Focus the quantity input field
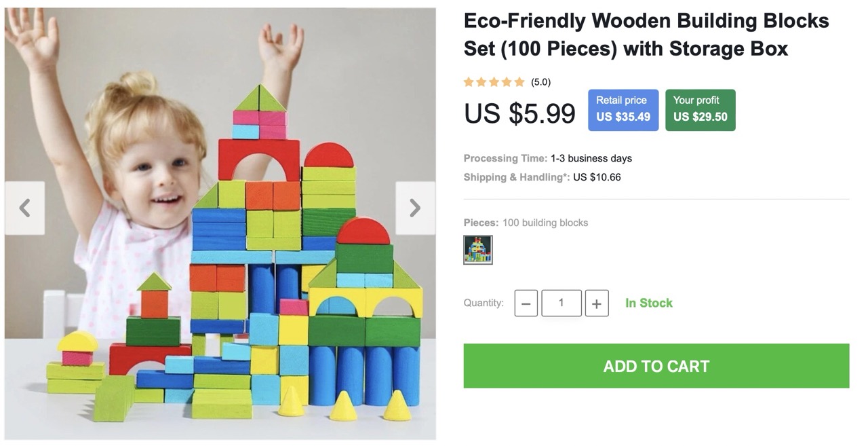Screen dimensions: 868x446 click(561, 303)
